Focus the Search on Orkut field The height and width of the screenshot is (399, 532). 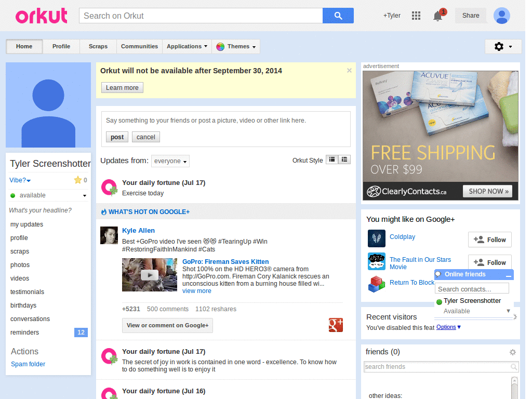pyautogui.click(x=201, y=16)
